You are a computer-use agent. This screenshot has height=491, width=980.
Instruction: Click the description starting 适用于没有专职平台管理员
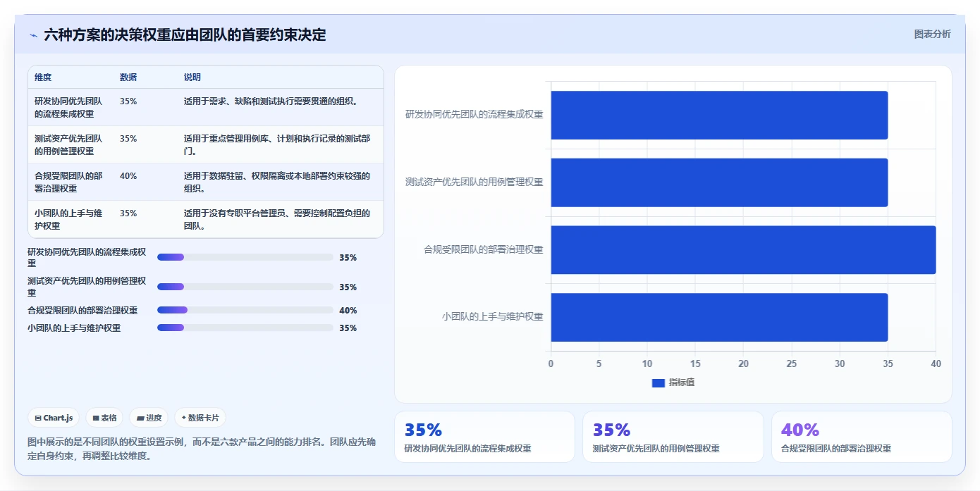click(277, 219)
